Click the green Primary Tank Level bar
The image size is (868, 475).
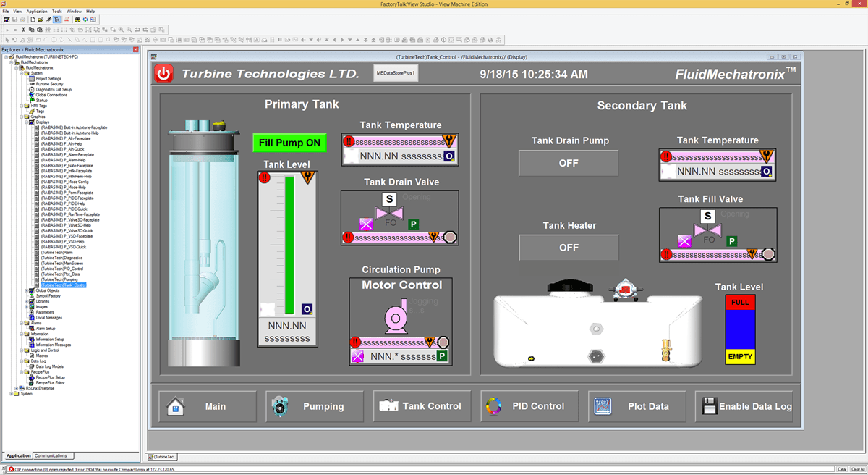click(x=289, y=245)
